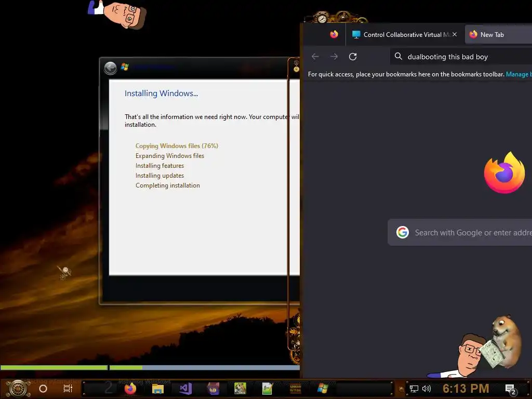Show the calendar via 6:13 PM clock

466,389
